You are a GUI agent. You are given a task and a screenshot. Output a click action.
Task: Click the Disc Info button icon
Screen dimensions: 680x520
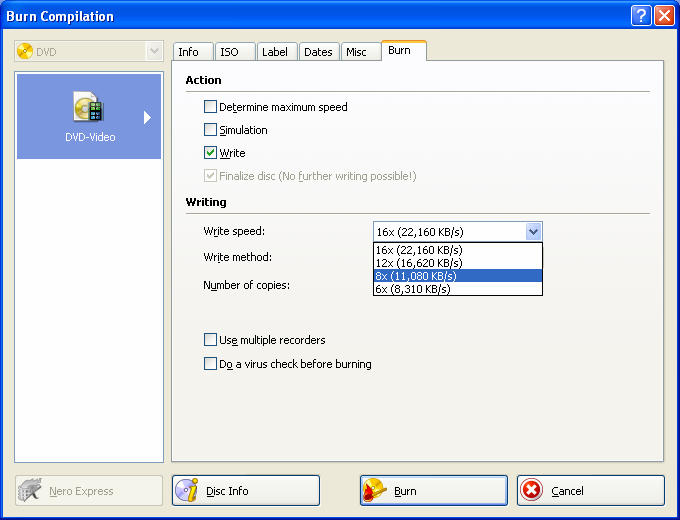coord(187,491)
